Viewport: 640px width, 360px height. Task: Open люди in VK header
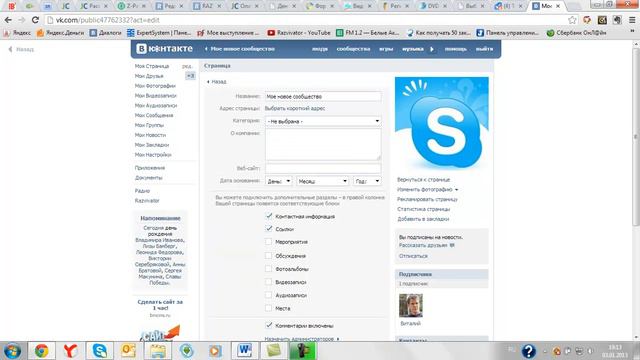tap(320, 49)
